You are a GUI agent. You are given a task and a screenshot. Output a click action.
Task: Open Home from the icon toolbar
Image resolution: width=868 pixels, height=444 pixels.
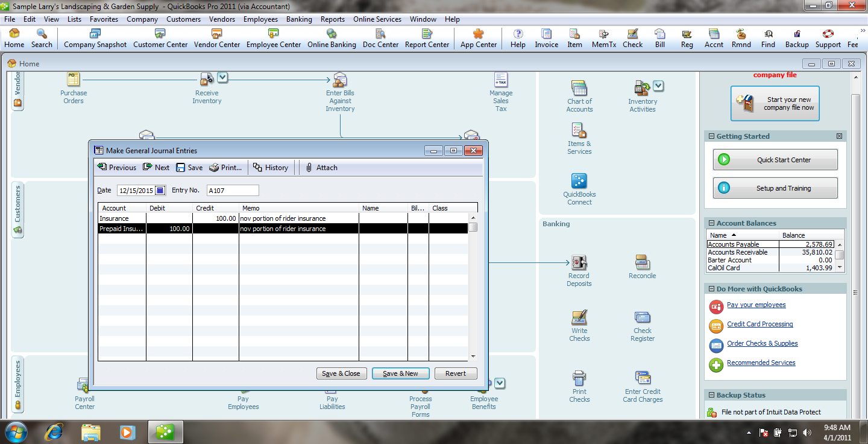[14, 38]
